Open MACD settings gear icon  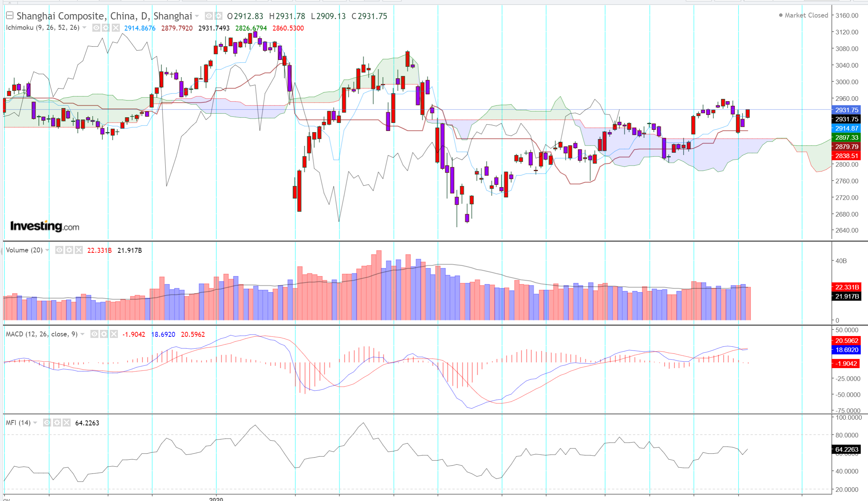(104, 334)
